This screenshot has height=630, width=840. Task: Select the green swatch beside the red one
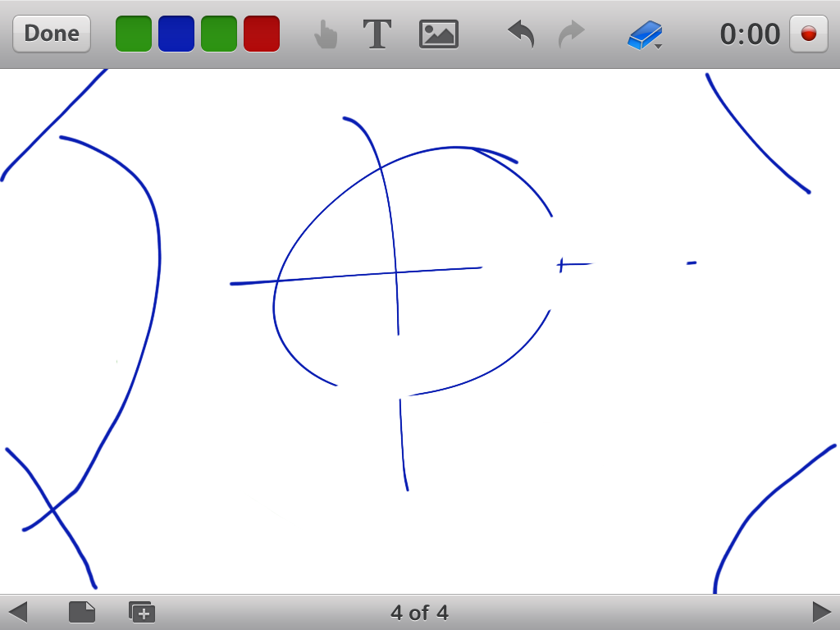tap(218, 34)
